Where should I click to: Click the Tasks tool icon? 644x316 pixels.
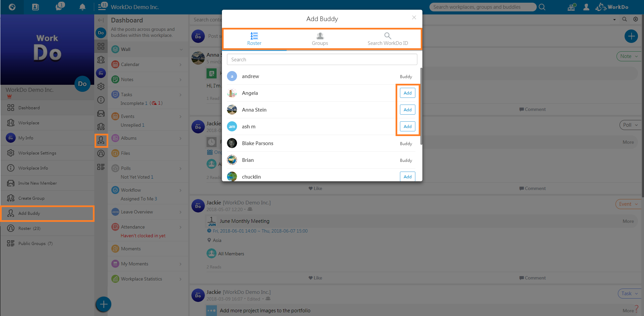tap(115, 94)
